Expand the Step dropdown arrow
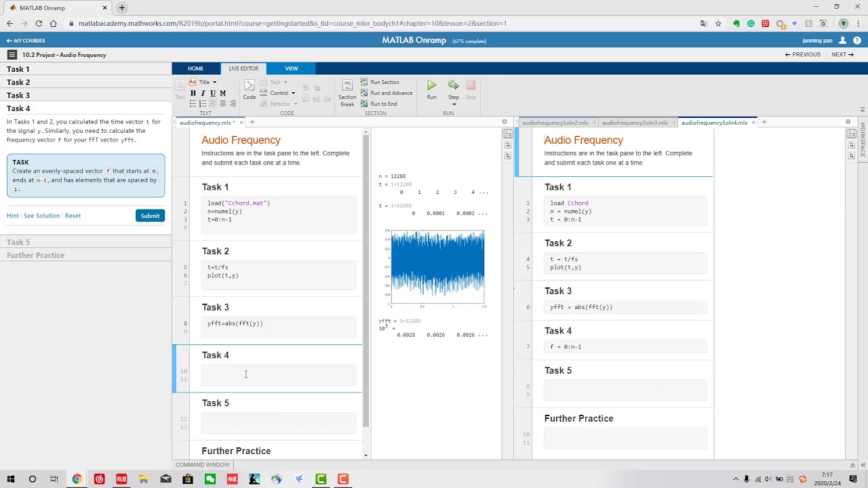This screenshot has height=488, width=868. pyautogui.click(x=454, y=104)
